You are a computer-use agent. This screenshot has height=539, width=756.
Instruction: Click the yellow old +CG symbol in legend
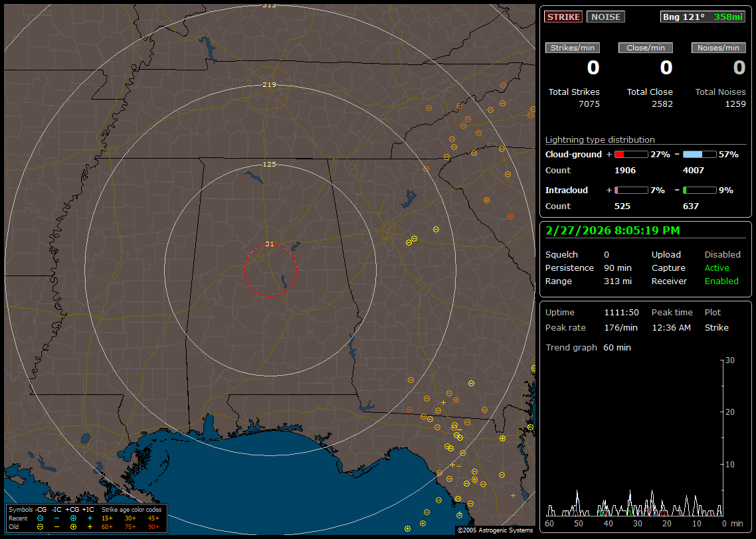[x=73, y=526]
